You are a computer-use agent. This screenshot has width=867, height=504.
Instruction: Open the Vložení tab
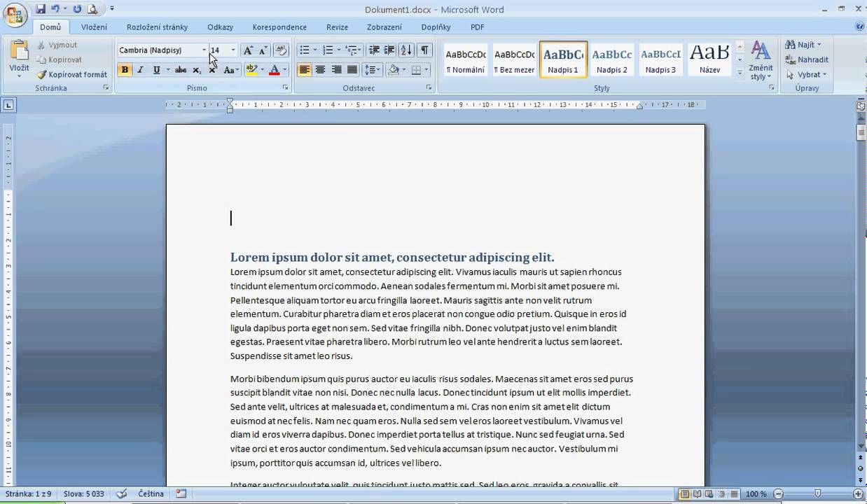[x=94, y=27]
